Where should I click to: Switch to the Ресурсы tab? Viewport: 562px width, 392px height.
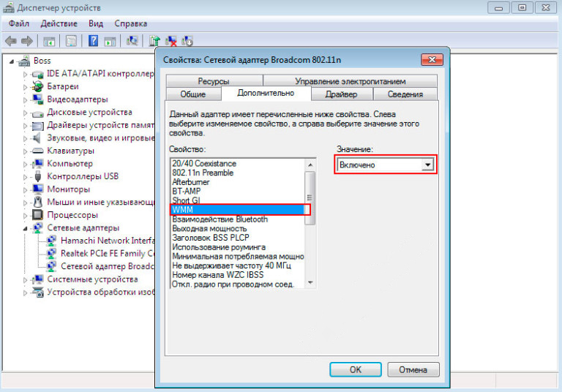pyautogui.click(x=214, y=81)
